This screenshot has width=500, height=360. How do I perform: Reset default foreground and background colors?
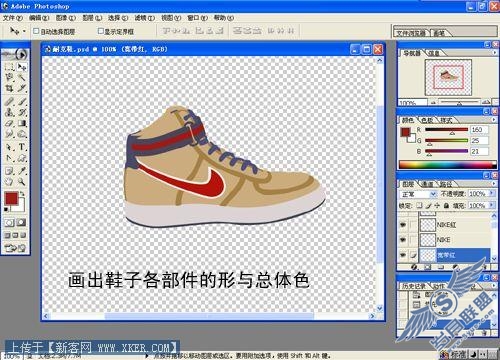(6, 209)
